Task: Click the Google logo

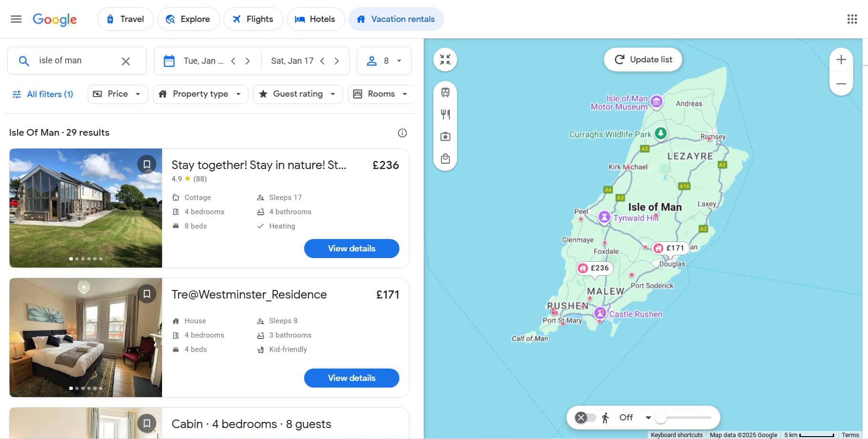Action: coord(54,20)
